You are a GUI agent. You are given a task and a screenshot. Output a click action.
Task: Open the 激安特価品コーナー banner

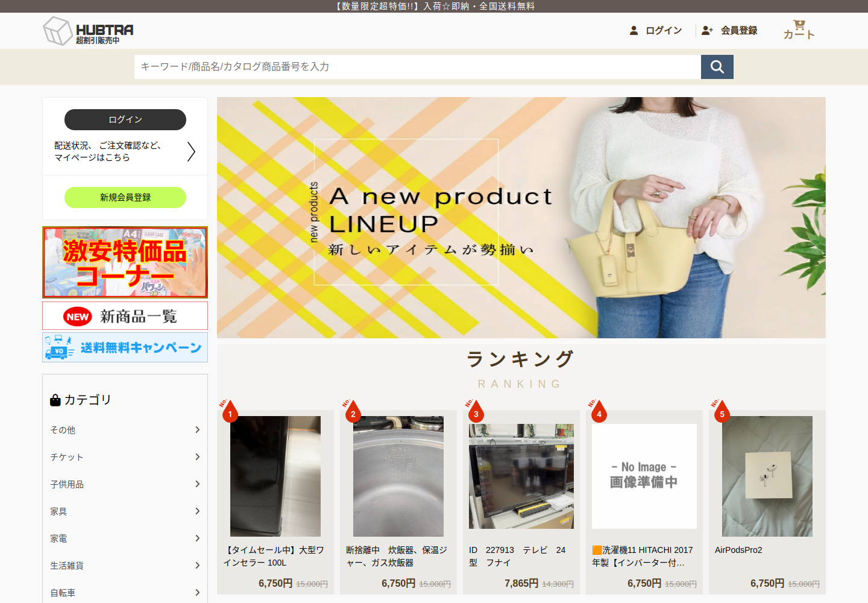[125, 262]
